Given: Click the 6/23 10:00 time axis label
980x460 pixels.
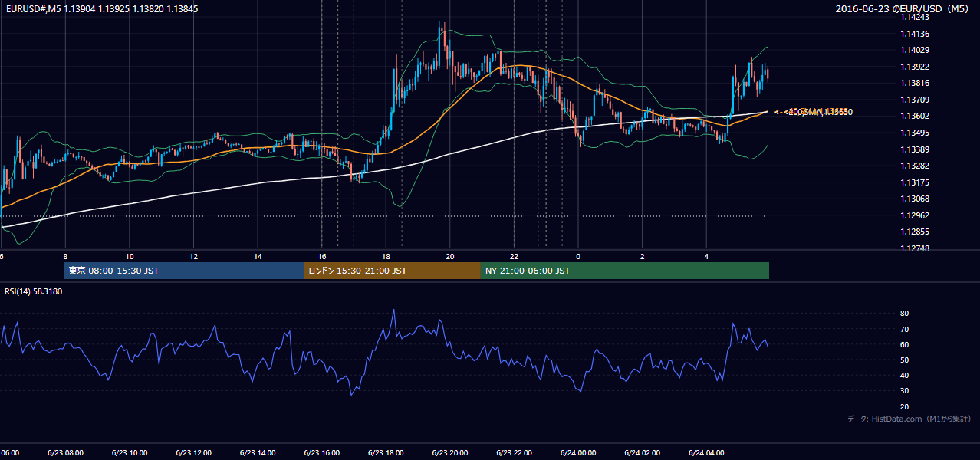Looking at the screenshot, I should [x=130, y=453].
